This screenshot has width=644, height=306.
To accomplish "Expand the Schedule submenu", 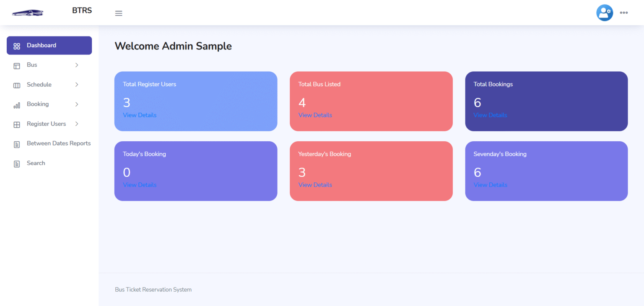I will click(x=76, y=84).
